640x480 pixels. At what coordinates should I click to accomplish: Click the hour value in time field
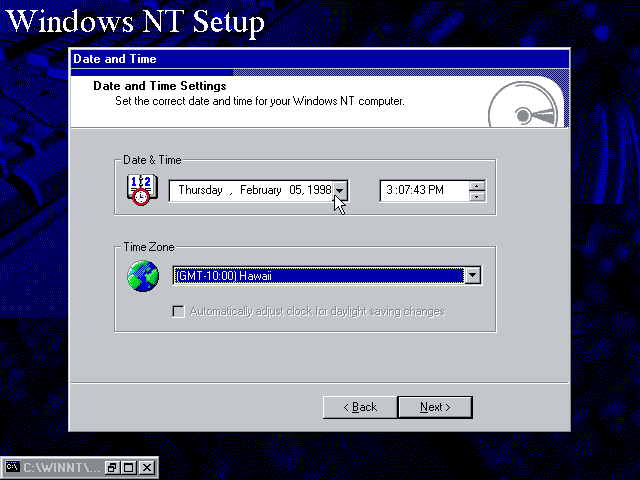pyautogui.click(x=389, y=190)
